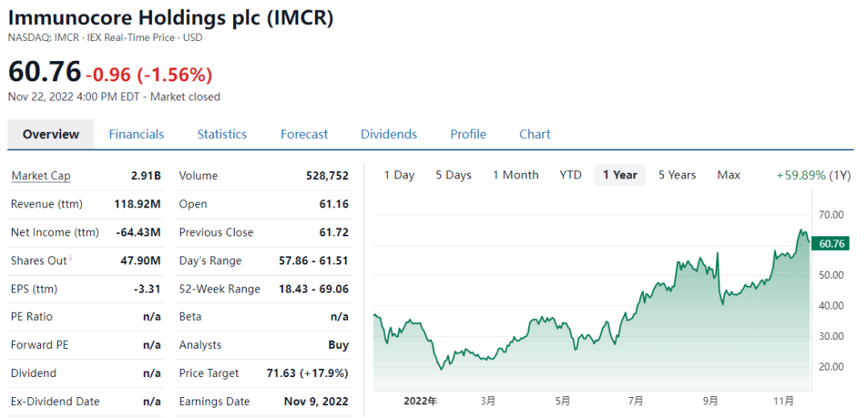
Task: Switch to the Financials tab
Action: tap(137, 134)
